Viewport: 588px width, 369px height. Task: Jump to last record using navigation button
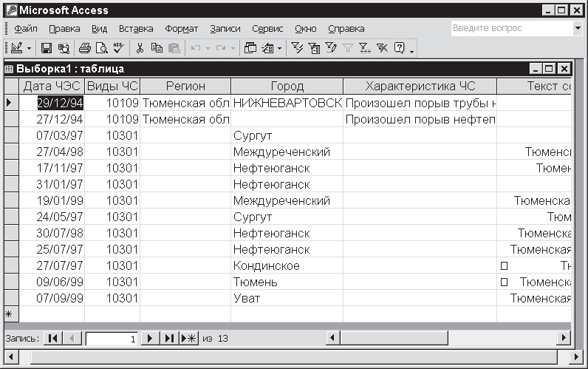(x=168, y=338)
